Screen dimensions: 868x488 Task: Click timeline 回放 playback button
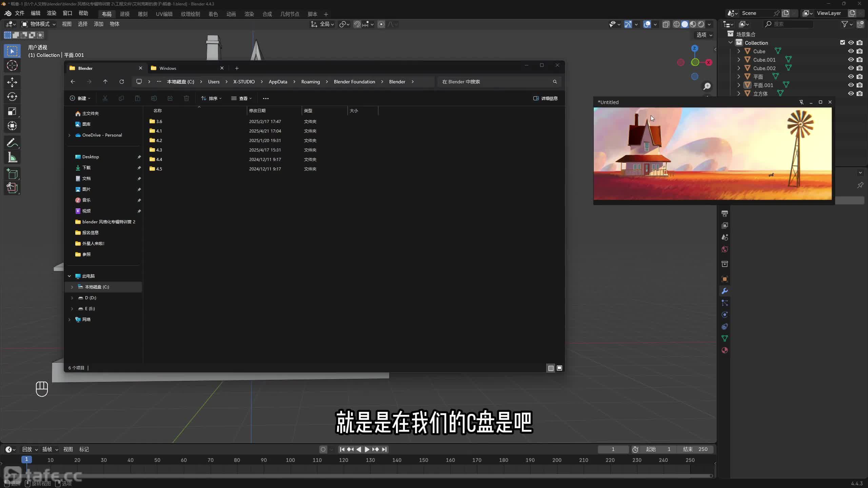(x=29, y=449)
